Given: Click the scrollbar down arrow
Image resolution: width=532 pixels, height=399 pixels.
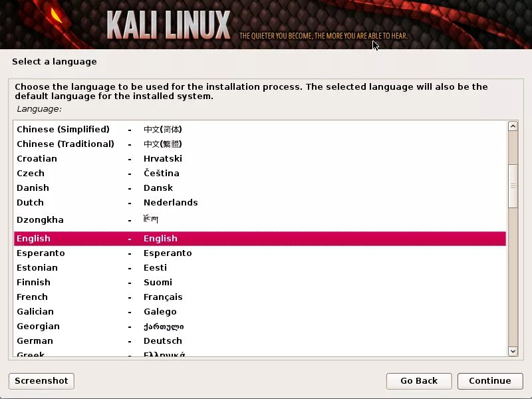Looking at the screenshot, I should click(513, 351).
